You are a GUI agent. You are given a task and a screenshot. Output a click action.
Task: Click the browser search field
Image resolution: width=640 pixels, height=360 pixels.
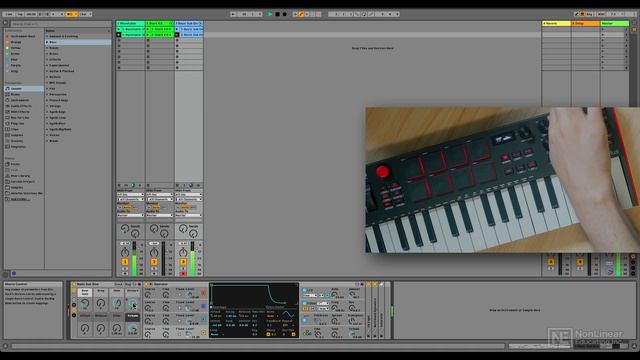coord(60,24)
